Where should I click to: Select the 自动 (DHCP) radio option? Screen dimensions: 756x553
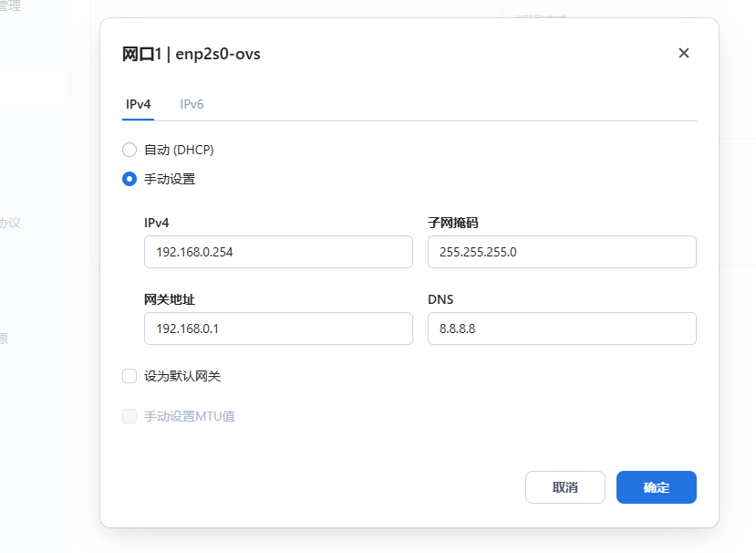(x=129, y=150)
